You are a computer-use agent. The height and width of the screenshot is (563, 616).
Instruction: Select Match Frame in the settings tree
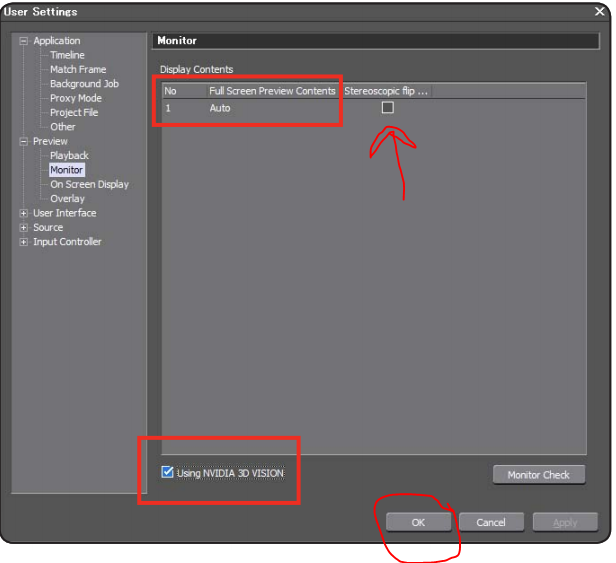point(78,70)
